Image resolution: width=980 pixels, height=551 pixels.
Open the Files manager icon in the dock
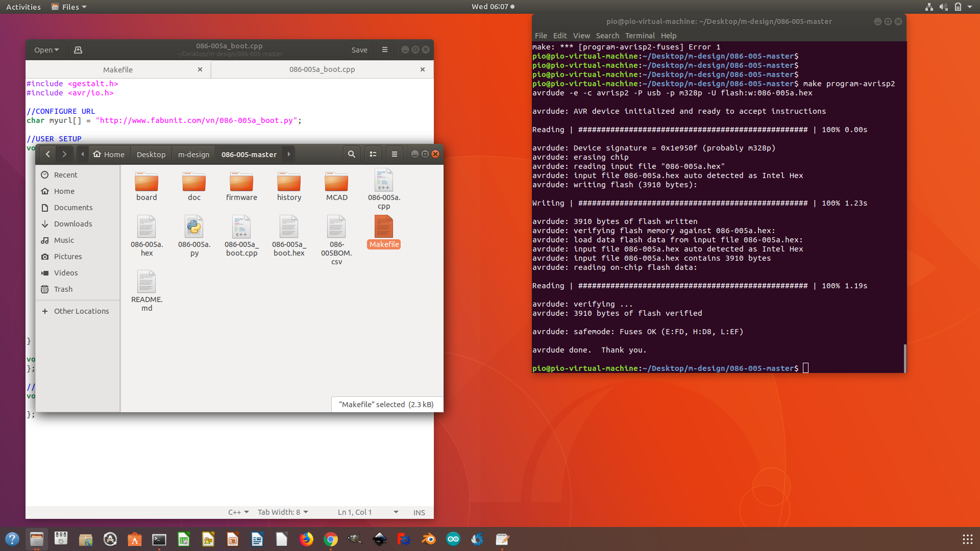37,539
